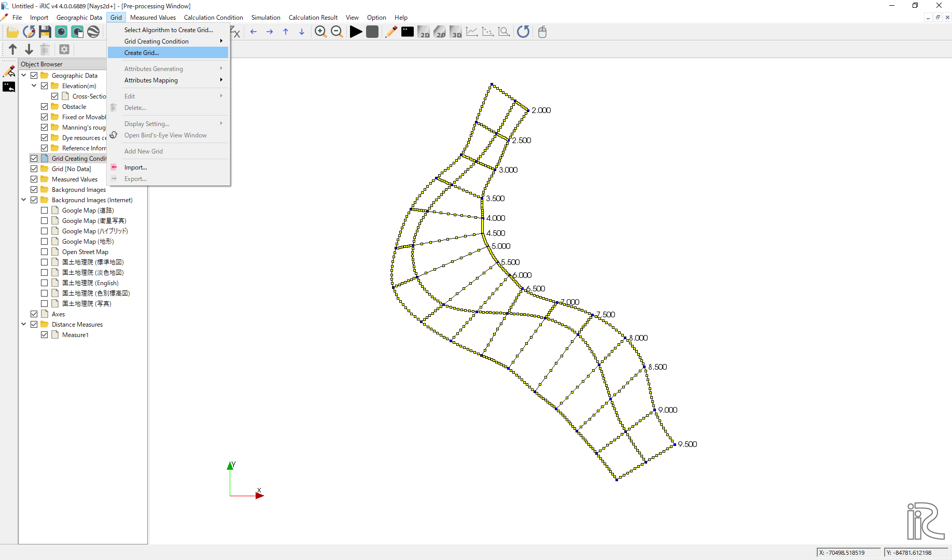Click the Zoom In magnifier icon
Viewport: 952px width, 560px height.
pos(320,32)
